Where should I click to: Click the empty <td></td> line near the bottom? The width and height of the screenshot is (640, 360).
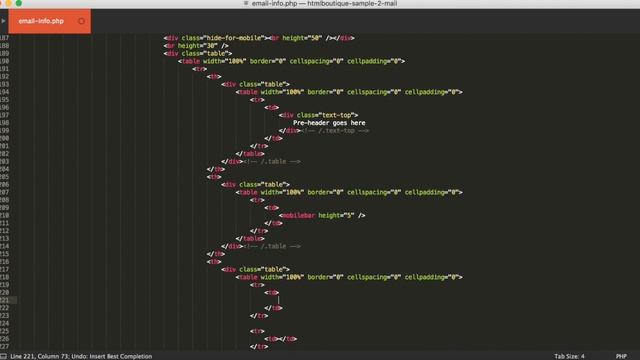tap(280, 339)
